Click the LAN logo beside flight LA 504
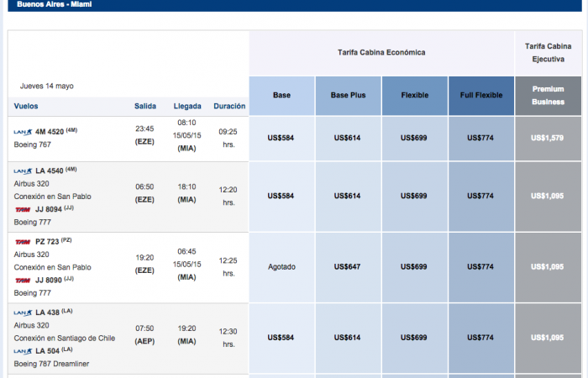 tap(23, 350)
